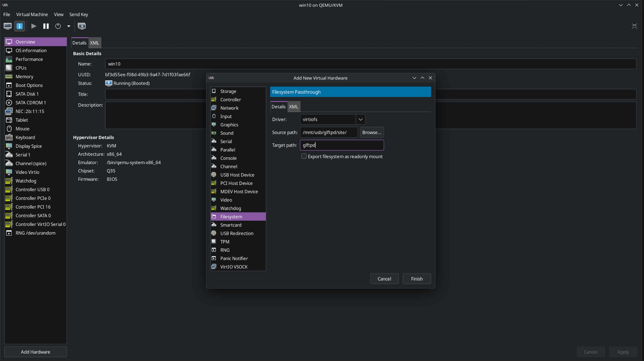Select the Sound hardware category icon
The height and width of the screenshot is (361, 644).
pos(214,133)
